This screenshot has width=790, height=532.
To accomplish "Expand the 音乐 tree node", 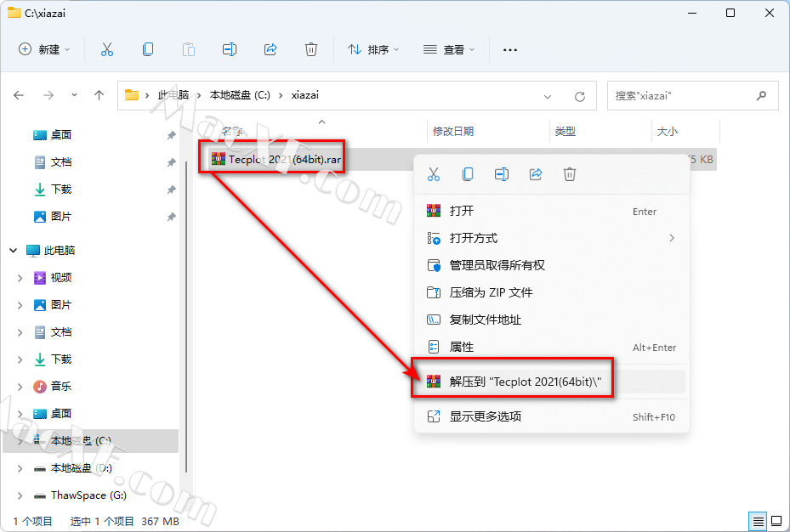I will tap(20, 387).
